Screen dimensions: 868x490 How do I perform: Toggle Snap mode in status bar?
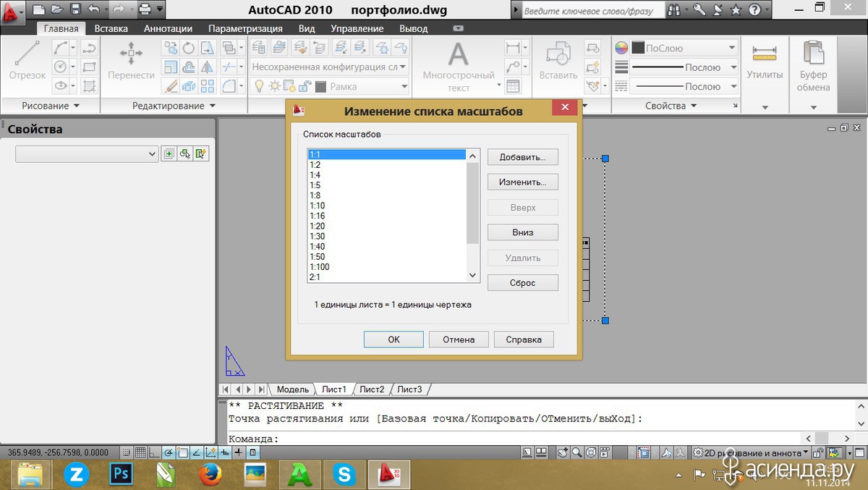click(x=127, y=452)
